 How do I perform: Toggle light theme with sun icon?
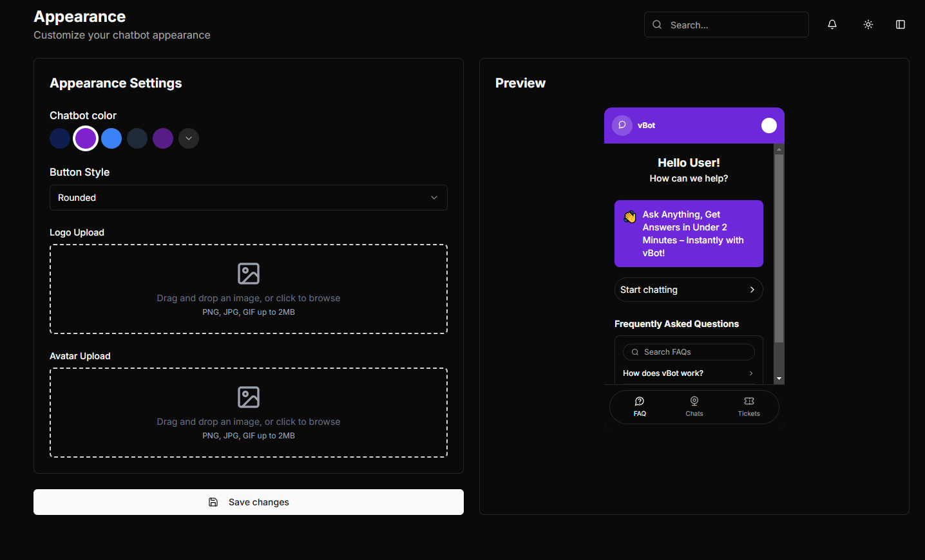[x=868, y=24]
